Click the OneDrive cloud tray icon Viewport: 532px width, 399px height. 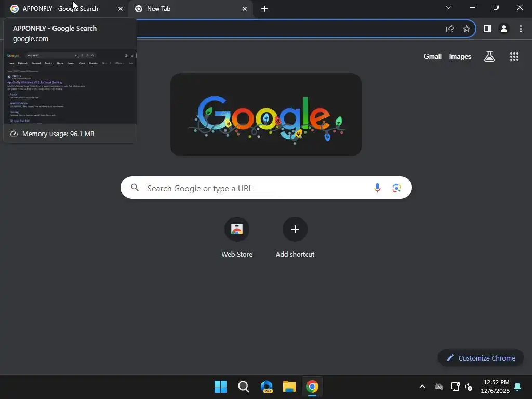(439, 387)
